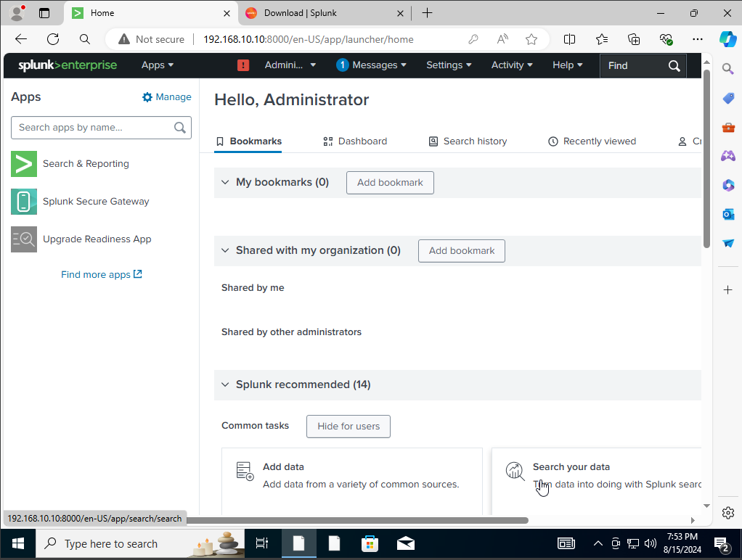Click the Not secure site warning
Screen dimensions: 742x560
click(x=152, y=39)
